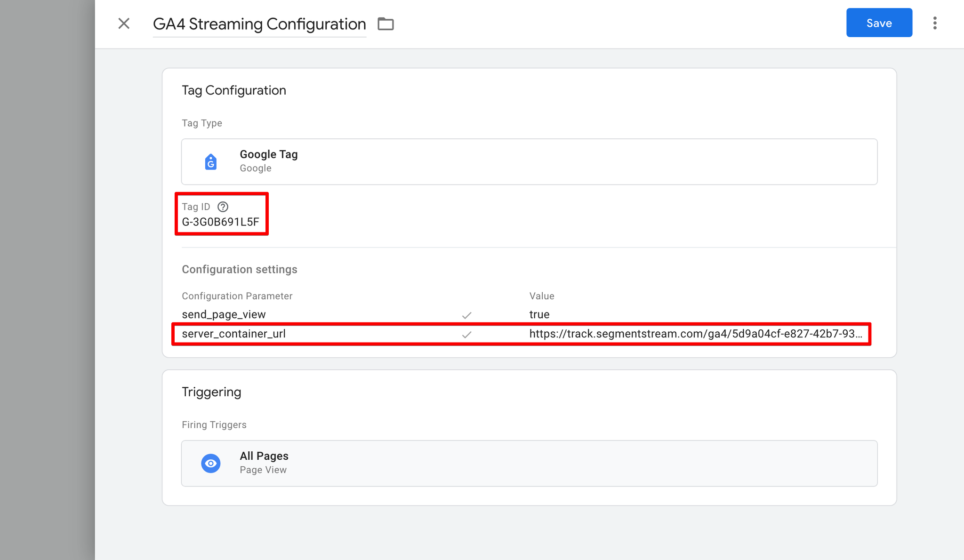Click the Tag Configuration heading
This screenshot has width=964, height=560.
click(x=234, y=90)
